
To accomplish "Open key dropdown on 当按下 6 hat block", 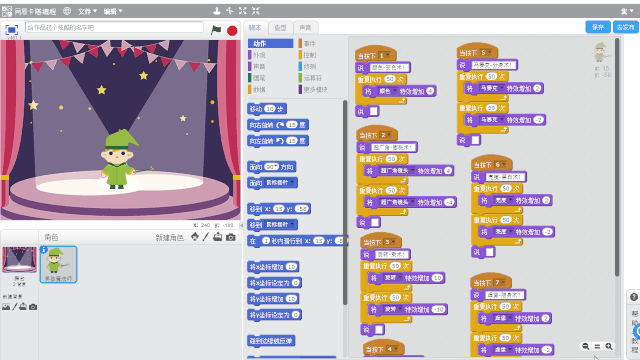I will 504,165.
